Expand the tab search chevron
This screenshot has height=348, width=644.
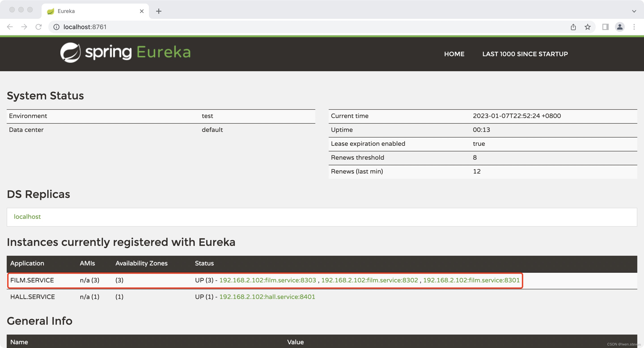(x=634, y=11)
